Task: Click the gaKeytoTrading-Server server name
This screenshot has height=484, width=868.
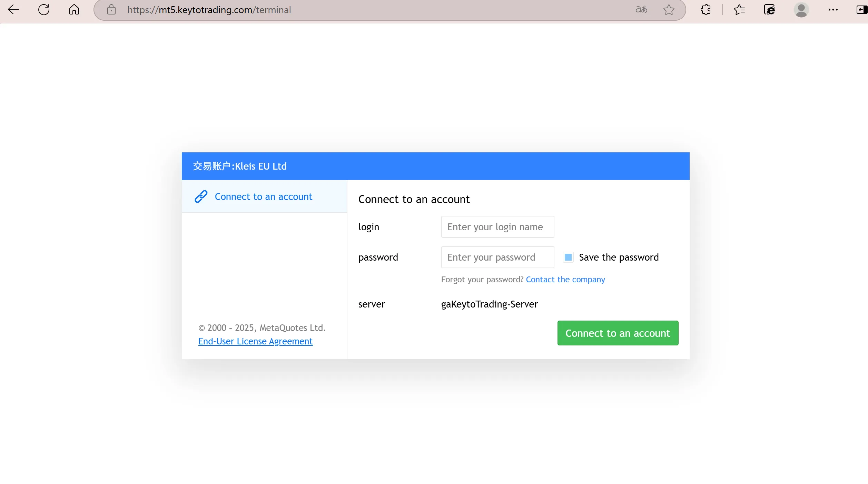Action: tap(489, 304)
